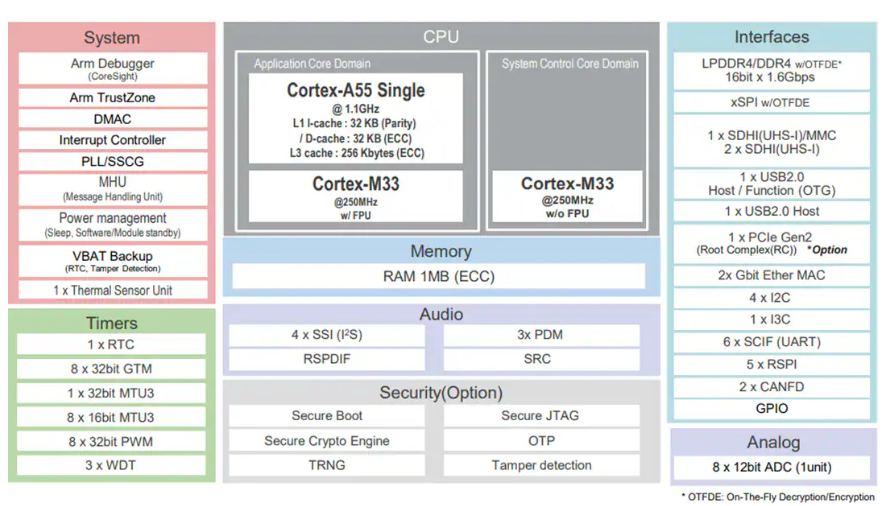Select the PLL/SSCG block

pos(112,161)
